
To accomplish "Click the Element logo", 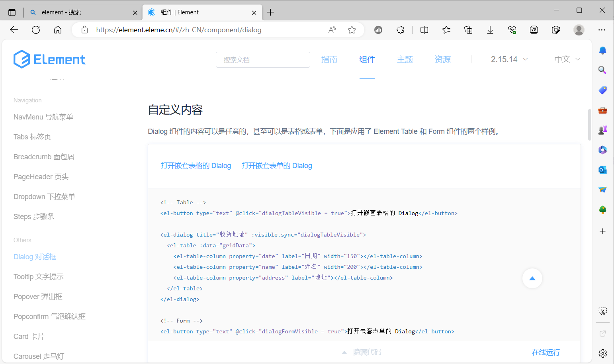I will 49,59.
